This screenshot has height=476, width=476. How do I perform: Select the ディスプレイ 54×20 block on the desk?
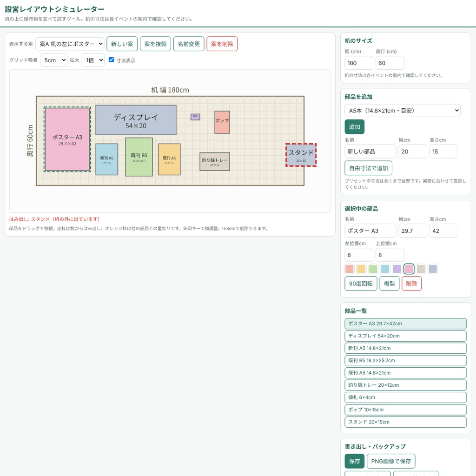[x=136, y=120]
